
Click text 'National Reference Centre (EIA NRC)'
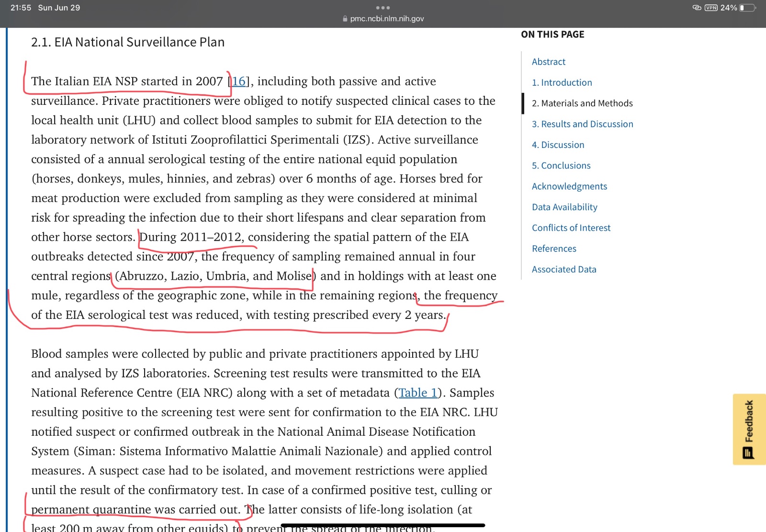(132, 393)
